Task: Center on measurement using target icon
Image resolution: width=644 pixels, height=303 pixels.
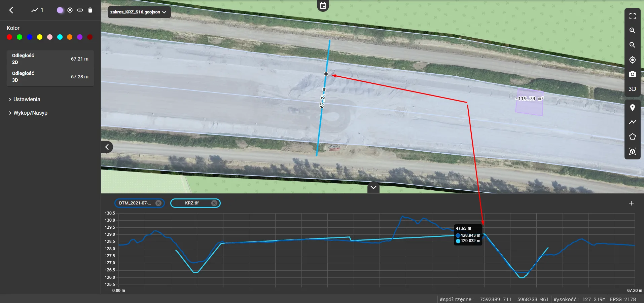Action: (x=70, y=10)
